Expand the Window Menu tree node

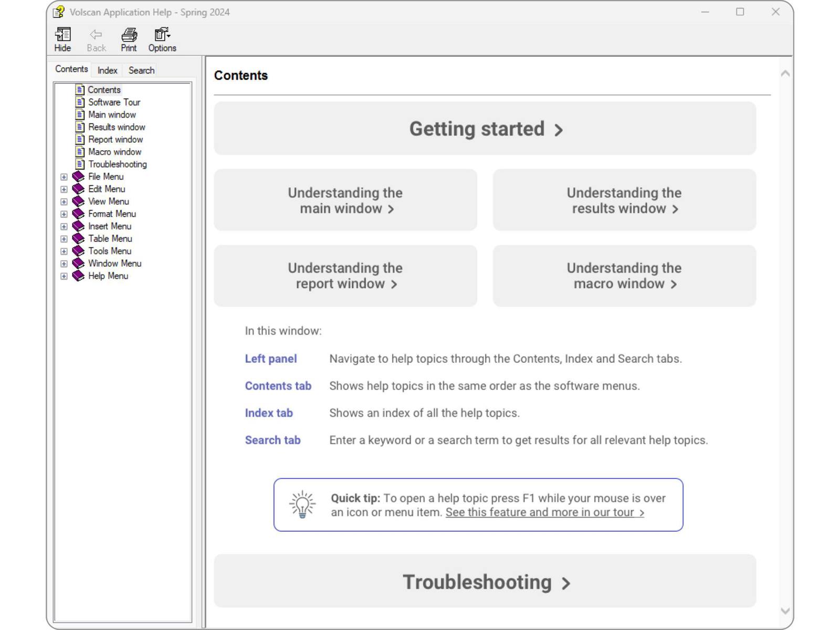(x=64, y=264)
